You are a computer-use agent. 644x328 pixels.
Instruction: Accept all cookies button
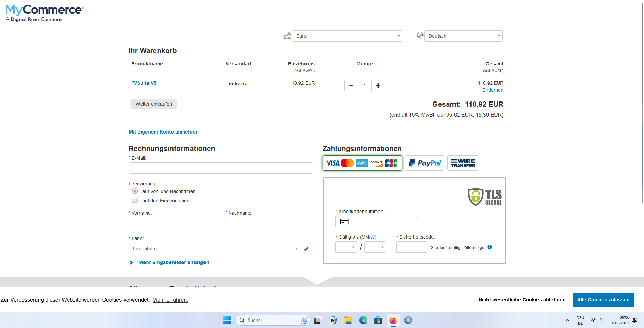click(x=603, y=300)
